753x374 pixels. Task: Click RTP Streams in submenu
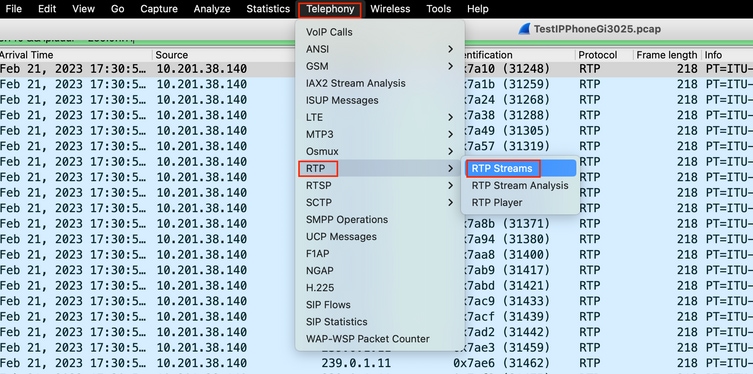click(521, 169)
